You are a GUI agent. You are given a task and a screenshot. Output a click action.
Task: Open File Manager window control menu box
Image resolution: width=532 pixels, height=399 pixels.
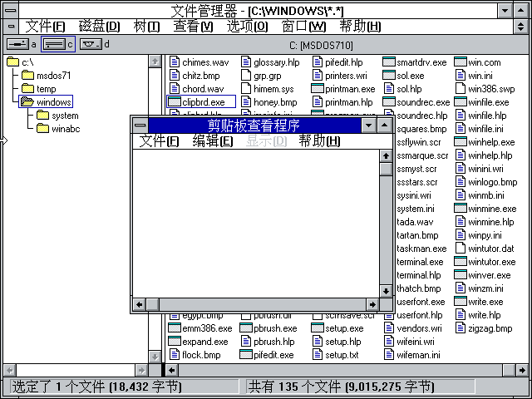pos(11,11)
